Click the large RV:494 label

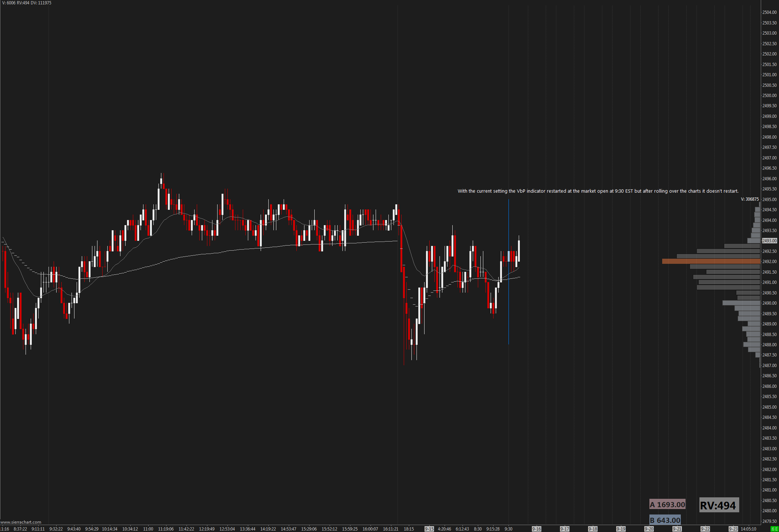[x=718, y=505]
